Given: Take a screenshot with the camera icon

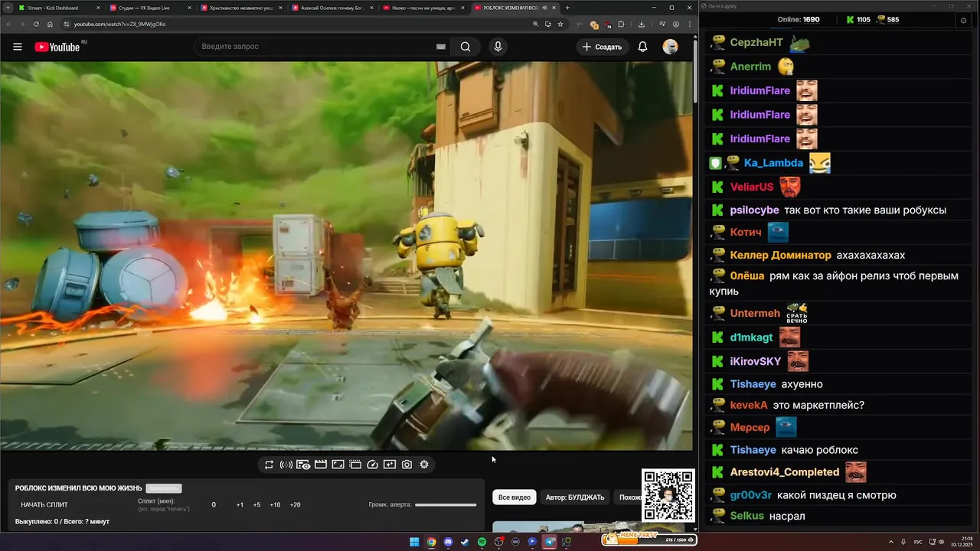Looking at the screenshot, I should coord(407,465).
